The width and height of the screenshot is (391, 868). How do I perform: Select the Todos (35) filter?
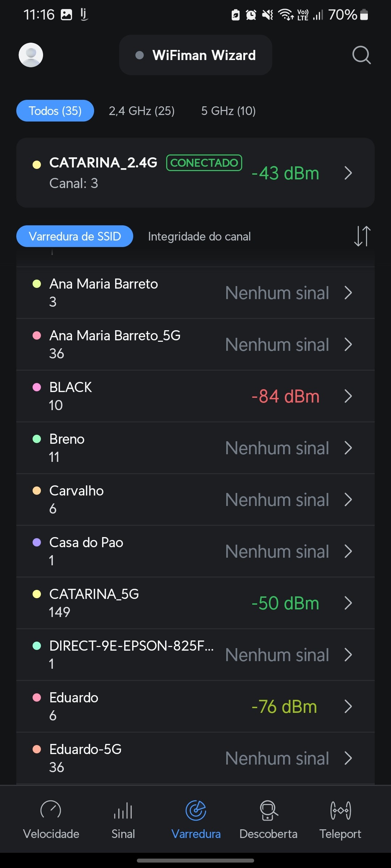coord(55,111)
